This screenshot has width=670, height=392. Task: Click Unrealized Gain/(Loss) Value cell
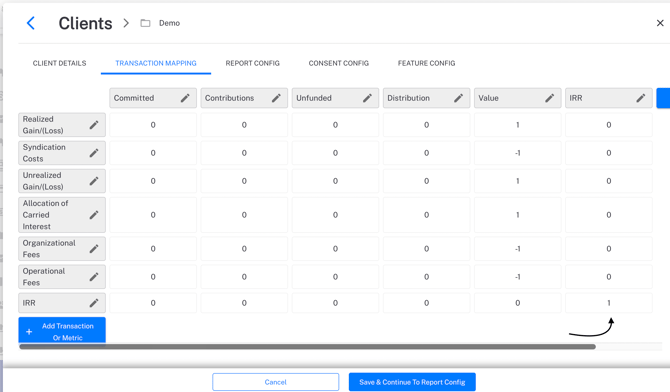tap(517, 181)
